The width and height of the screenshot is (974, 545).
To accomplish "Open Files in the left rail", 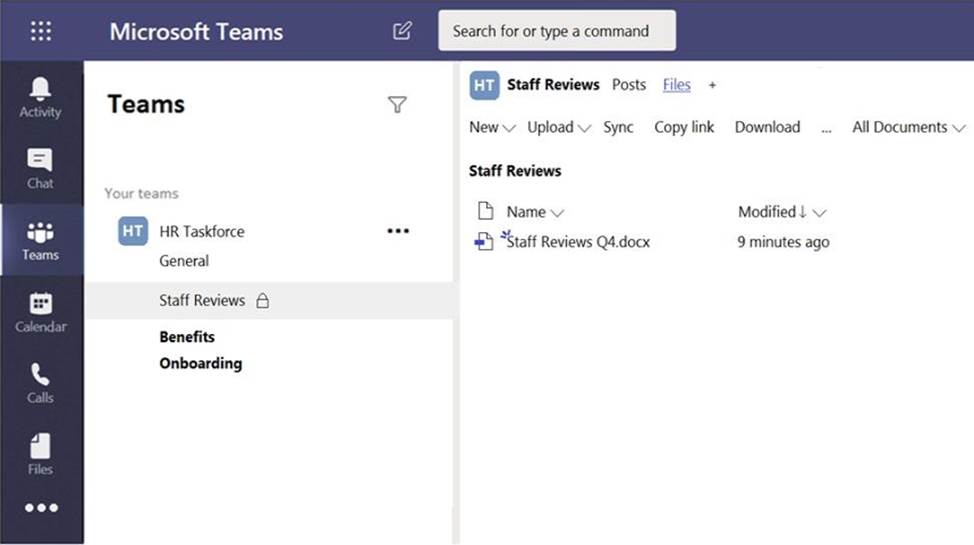I will tap(40, 455).
